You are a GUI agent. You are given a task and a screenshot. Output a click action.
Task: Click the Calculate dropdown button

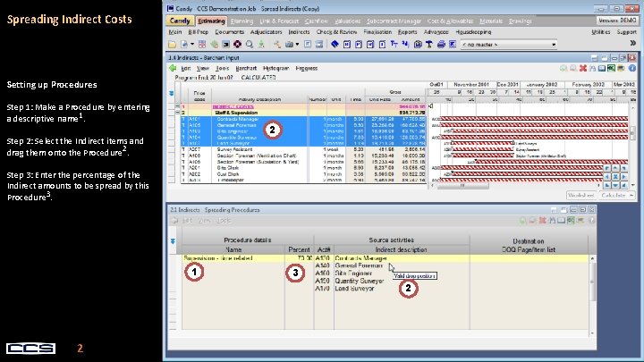point(616,196)
